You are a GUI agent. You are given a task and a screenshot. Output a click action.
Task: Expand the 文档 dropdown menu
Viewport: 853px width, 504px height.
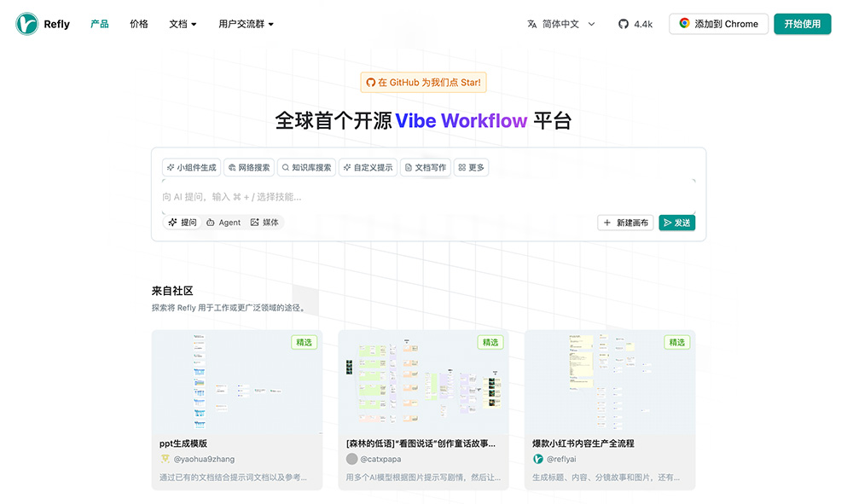(183, 24)
